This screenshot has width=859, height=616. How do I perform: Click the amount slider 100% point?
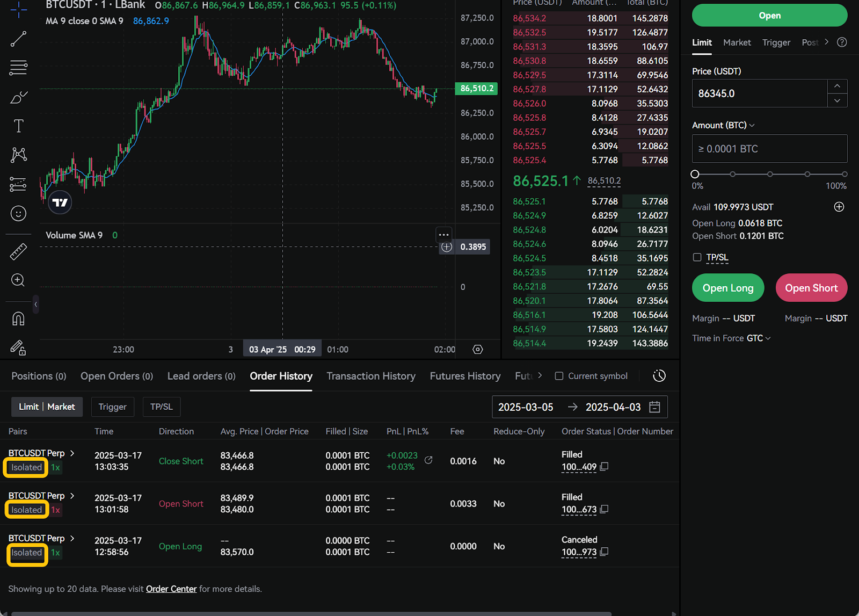844,174
